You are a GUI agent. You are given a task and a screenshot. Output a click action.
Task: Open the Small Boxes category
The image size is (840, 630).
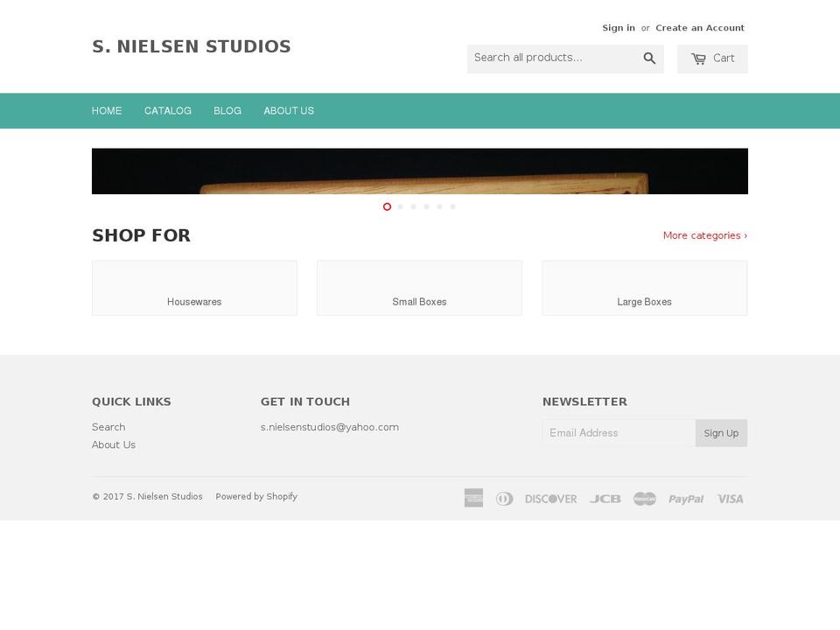[419, 287]
